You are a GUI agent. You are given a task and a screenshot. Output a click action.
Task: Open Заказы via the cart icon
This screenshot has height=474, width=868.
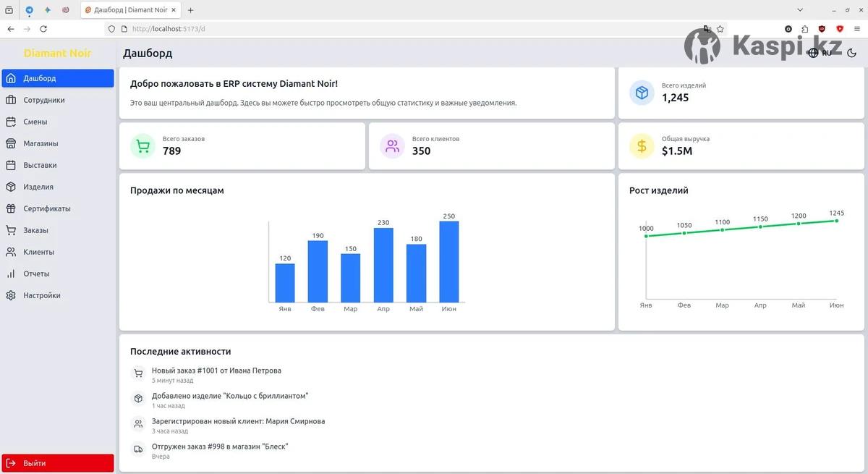tap(11, 230)
